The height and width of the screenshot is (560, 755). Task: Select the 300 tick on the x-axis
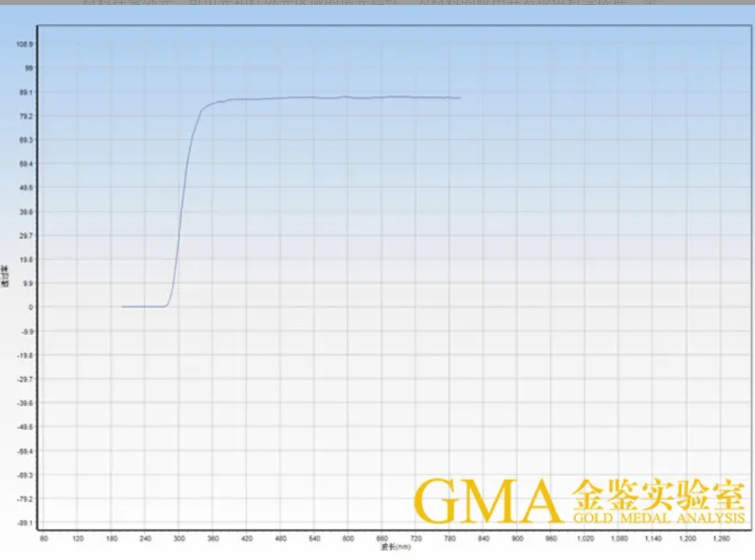179,538
